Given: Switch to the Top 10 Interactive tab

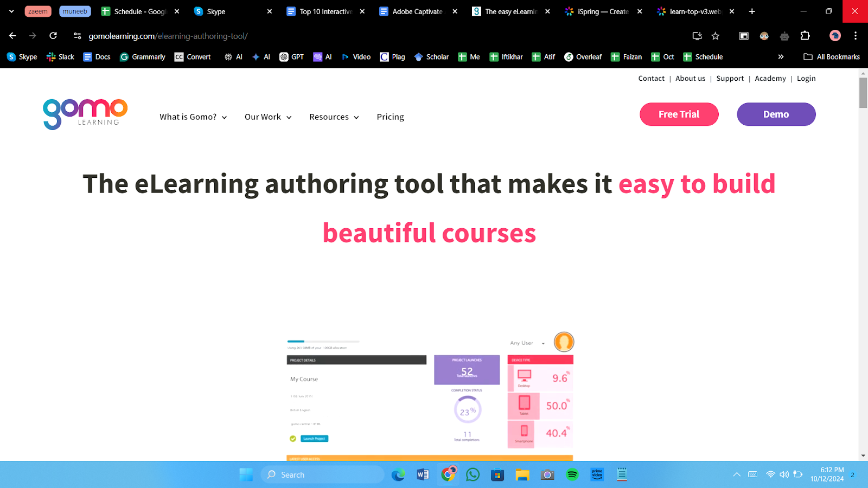Looking at the screenshot, I should coord(326,11).
